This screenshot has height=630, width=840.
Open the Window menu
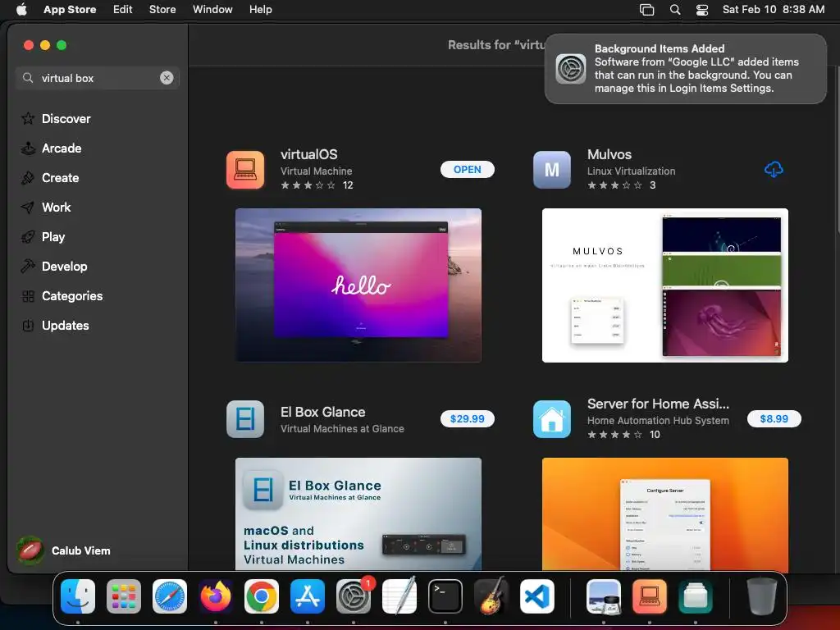pos(212,10)
